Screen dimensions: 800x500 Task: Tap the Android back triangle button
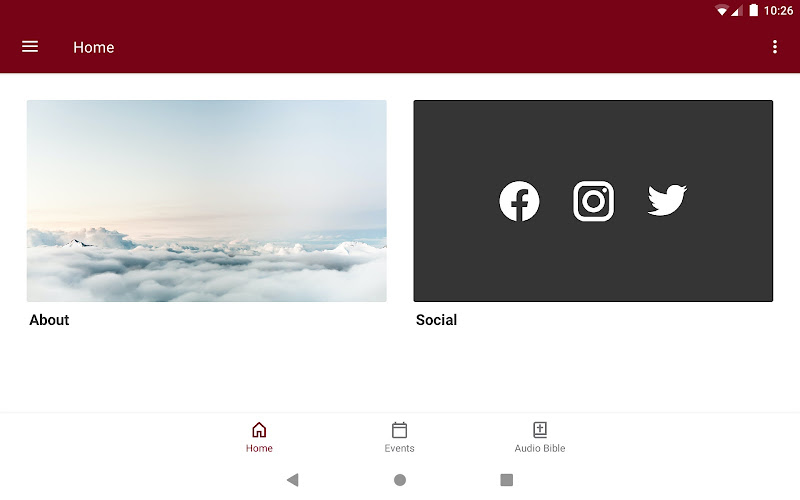tap(292, 480)
